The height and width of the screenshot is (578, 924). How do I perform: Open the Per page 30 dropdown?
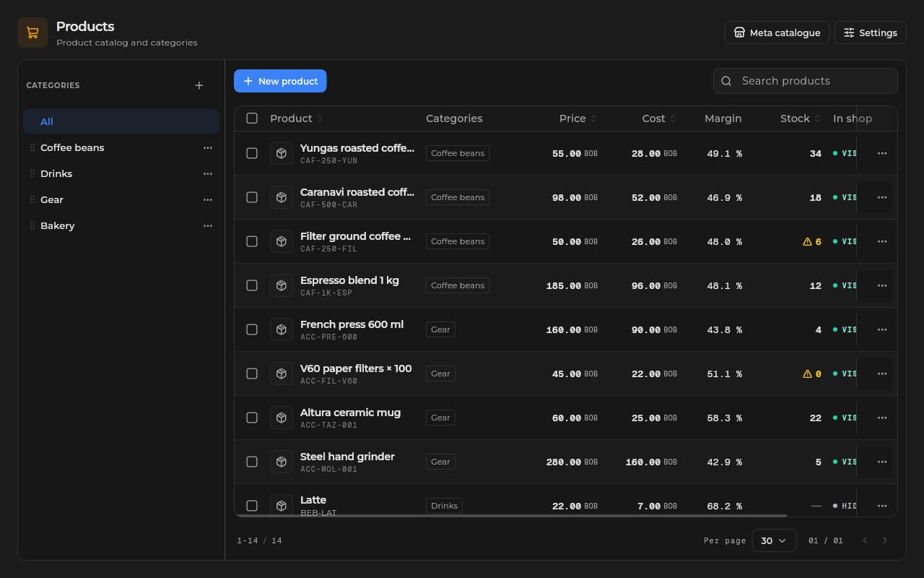coord(774,540)
